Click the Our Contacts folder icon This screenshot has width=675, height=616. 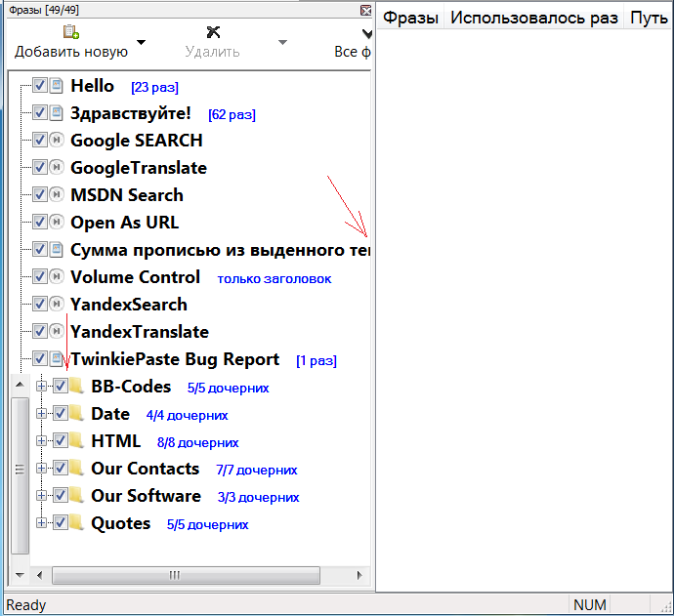click(x=76, y=468)
